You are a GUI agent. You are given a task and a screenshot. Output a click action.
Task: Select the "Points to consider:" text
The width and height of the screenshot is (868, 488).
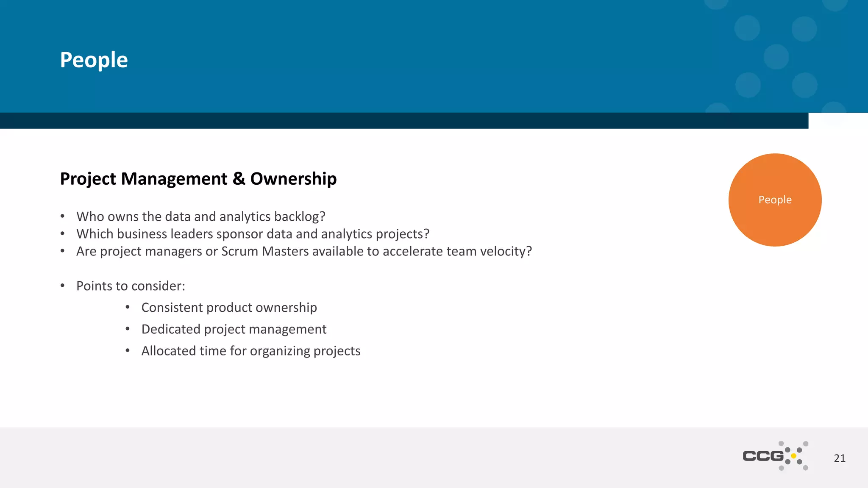(131, 286)
